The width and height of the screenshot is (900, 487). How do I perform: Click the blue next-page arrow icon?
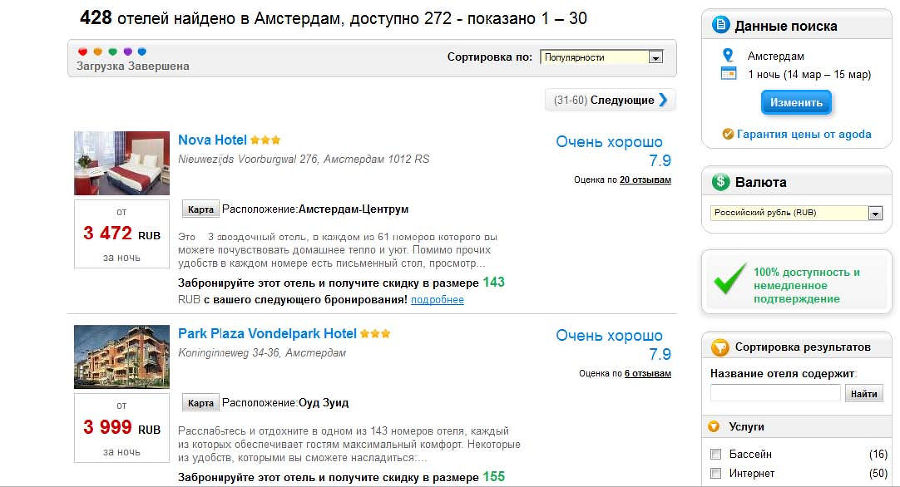point(663,100)
